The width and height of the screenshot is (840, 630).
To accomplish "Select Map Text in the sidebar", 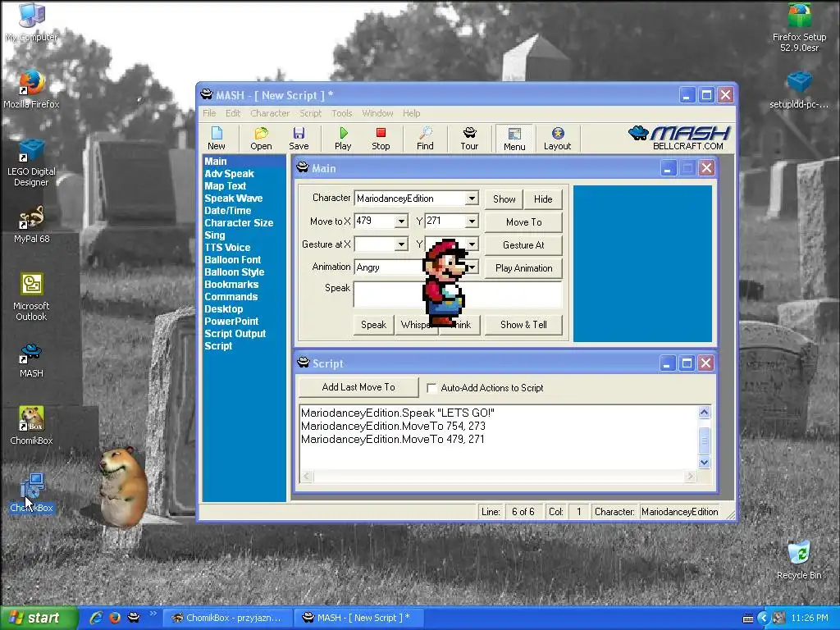I will click(x=225, y=186).
